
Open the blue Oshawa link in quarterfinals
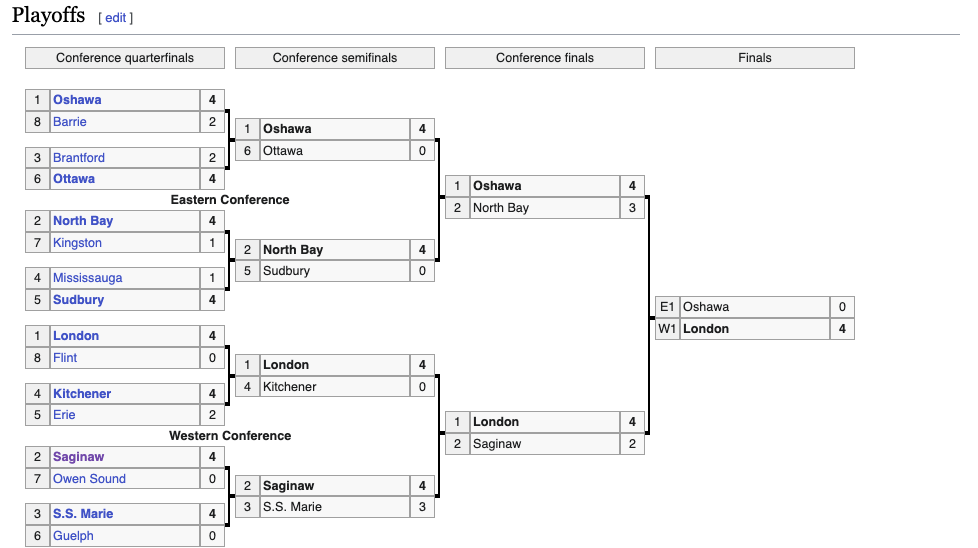(x=77, y=100)
